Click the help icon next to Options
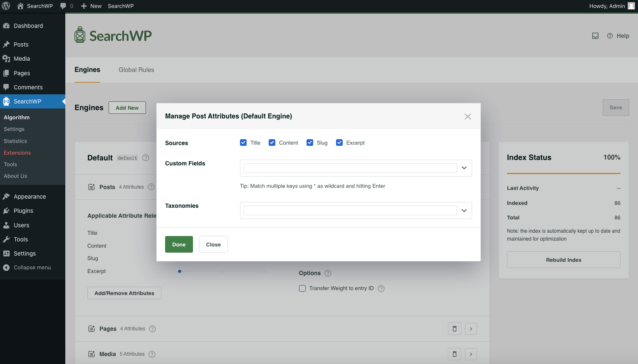The image size is (638, 364). (328, 273)
